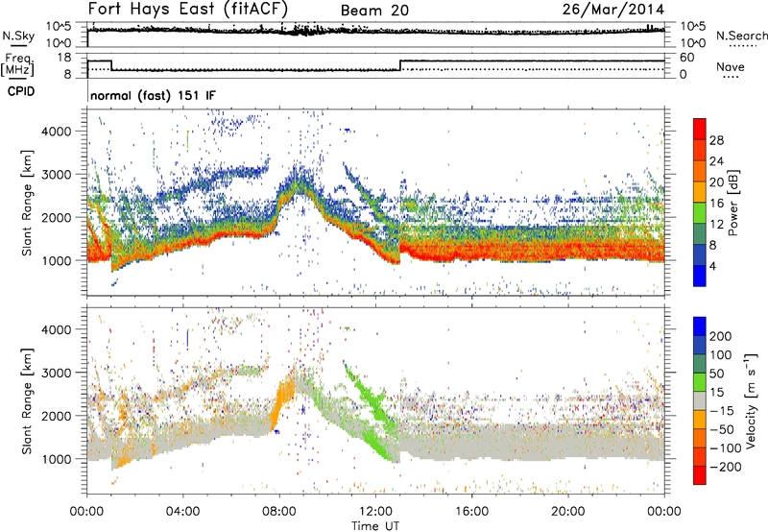Click the '16:00' time tick label
Image resolution: width=768 pixels, height=532 pixels.
click(471, 512)
